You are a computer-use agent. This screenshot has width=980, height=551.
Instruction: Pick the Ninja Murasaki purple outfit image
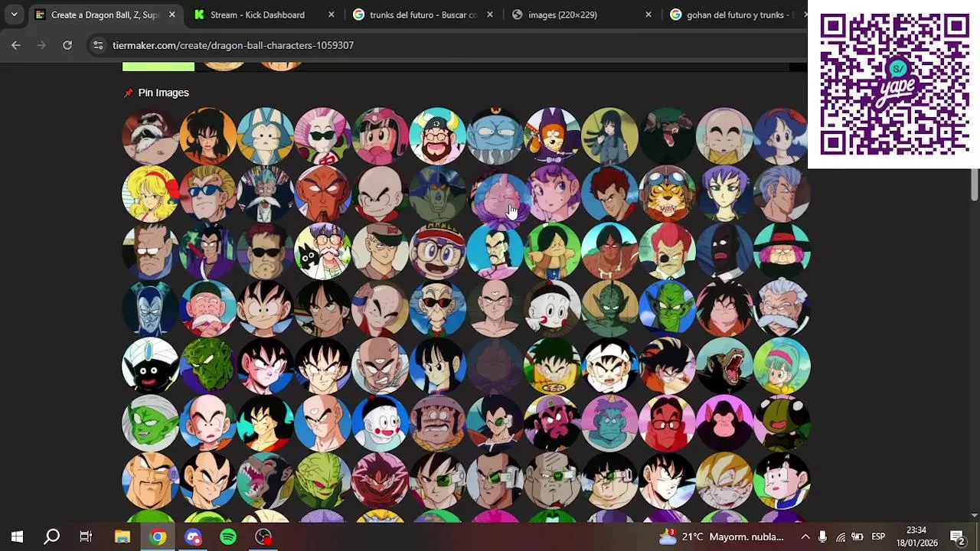click(x=208, y=251)
